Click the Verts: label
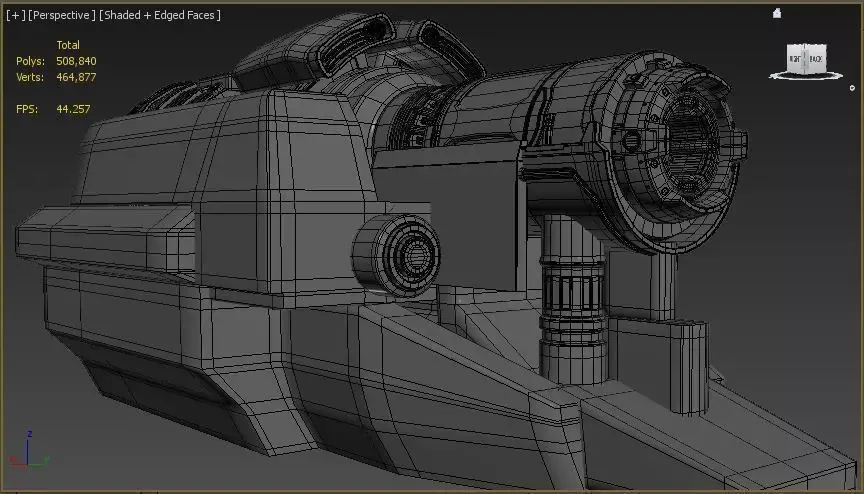 [x=30, y=77]
